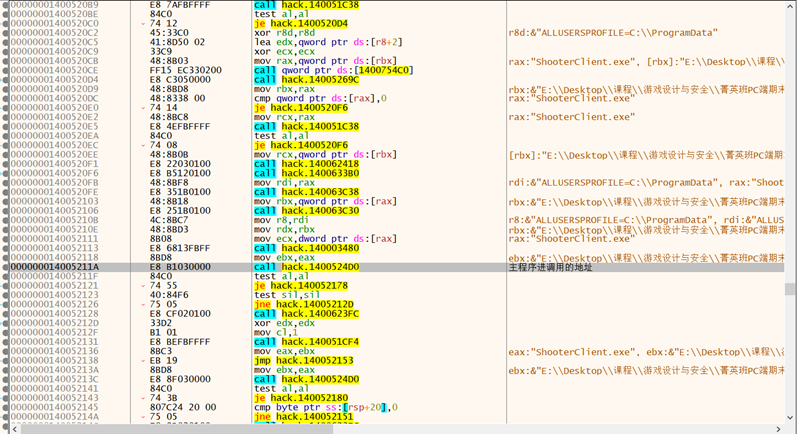The width and height of the screenshot is (797, 434).
Task: Toggle breakpoint bullet at address 000000014005211A
Action: click(5, 268)
